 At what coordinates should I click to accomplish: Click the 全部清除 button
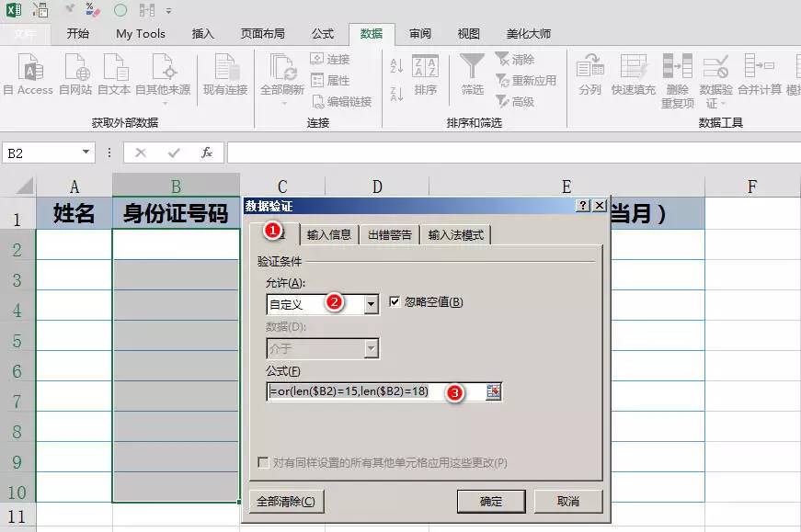coord(286,502)
